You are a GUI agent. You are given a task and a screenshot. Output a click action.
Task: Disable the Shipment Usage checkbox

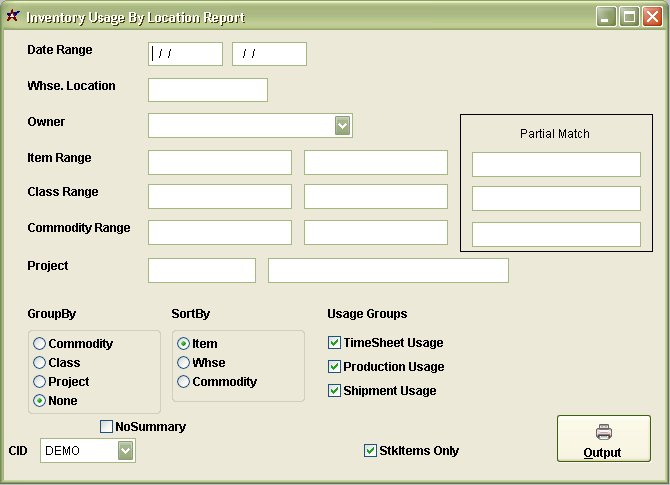[335, 391]
